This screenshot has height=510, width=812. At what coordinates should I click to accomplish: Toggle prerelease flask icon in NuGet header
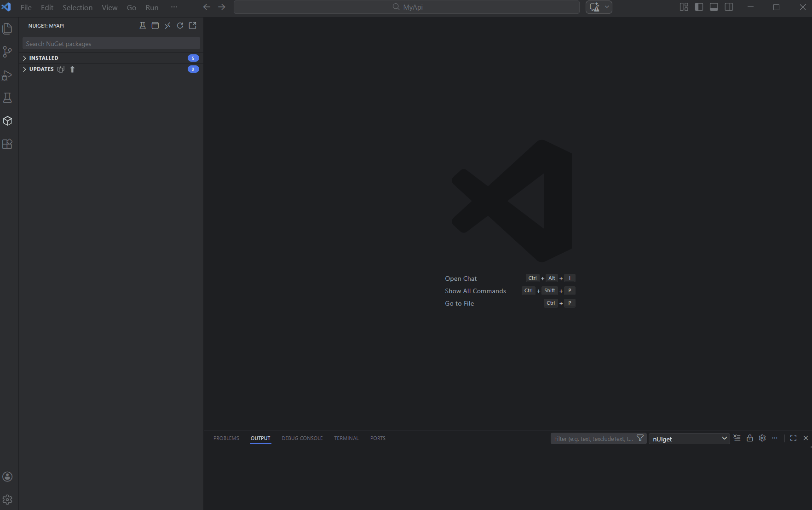[x=143, y=26]
